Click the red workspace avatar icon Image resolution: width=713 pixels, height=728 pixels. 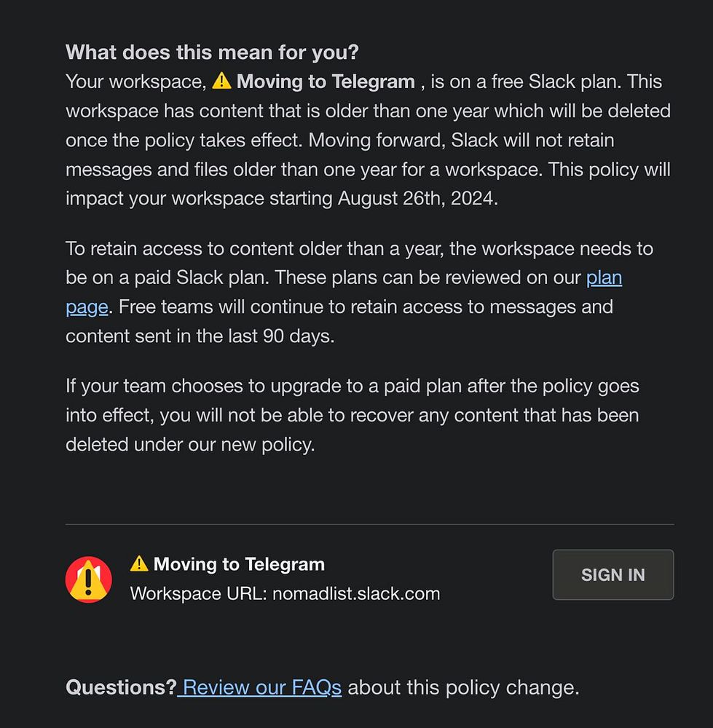(x=89, y=579)
